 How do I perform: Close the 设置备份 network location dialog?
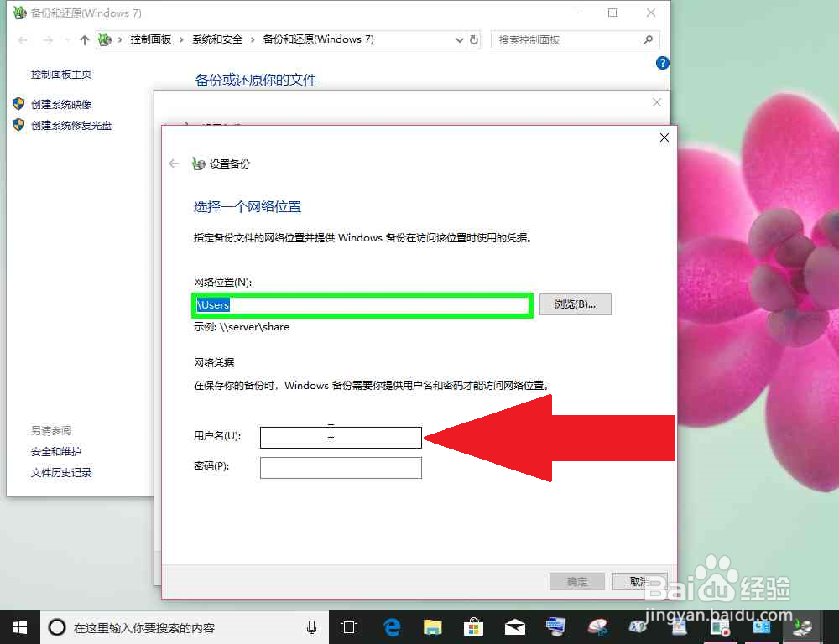(x=664, y=138)
